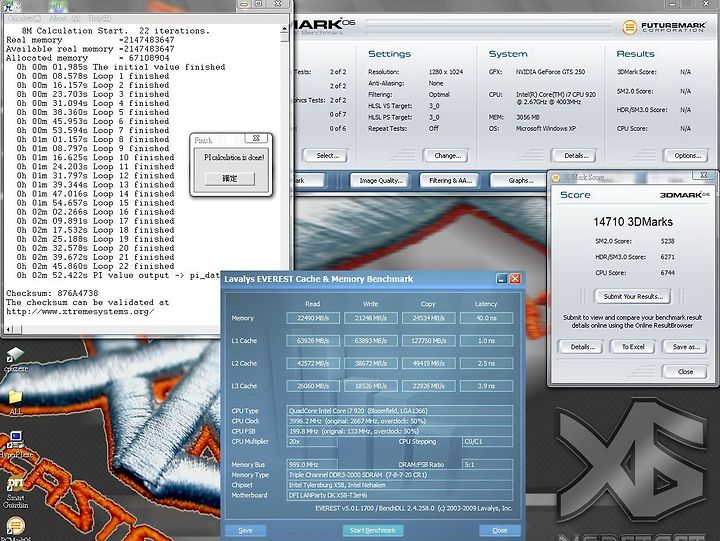The width and height of the screenshot is (720, 541).
Task: Click the '14710 3DMarks' score text
Action: (633, 222)
